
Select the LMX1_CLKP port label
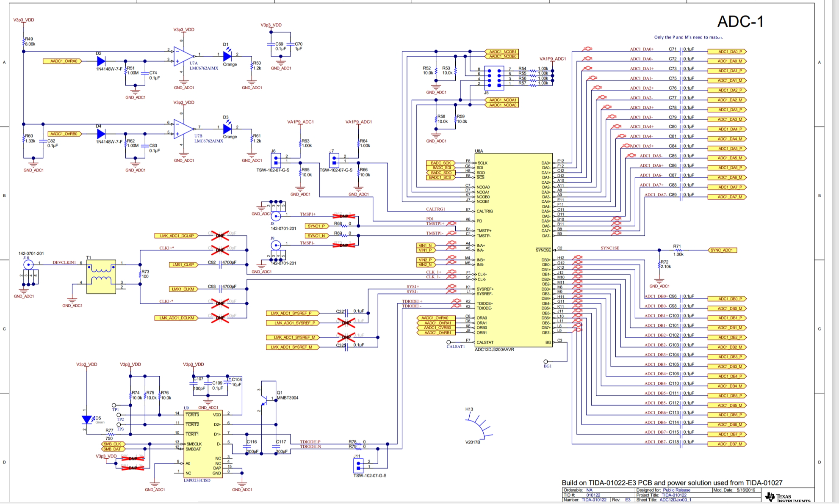[x=183, y=264]
